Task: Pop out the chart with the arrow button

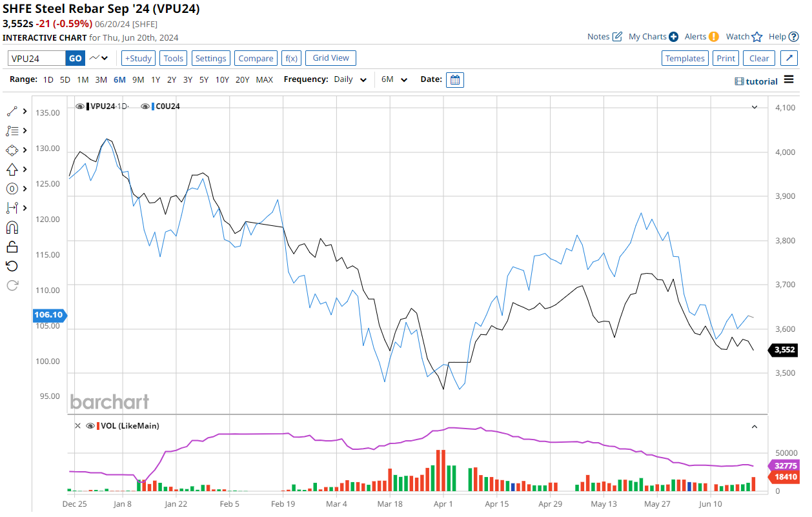Action: point(789,58)
